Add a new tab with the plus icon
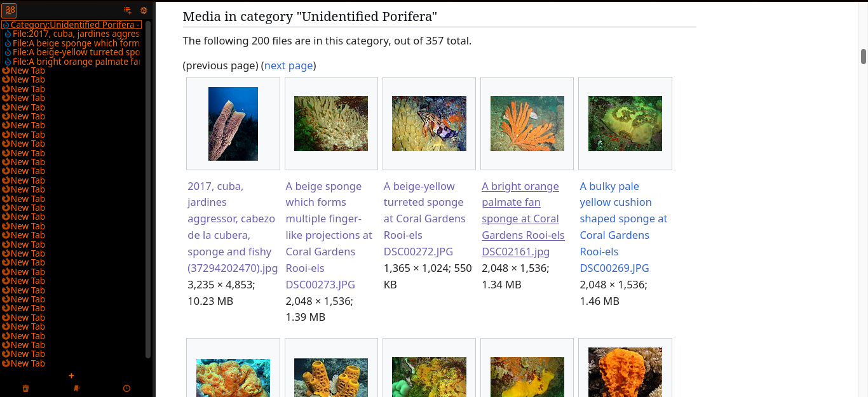 (71, 376)
